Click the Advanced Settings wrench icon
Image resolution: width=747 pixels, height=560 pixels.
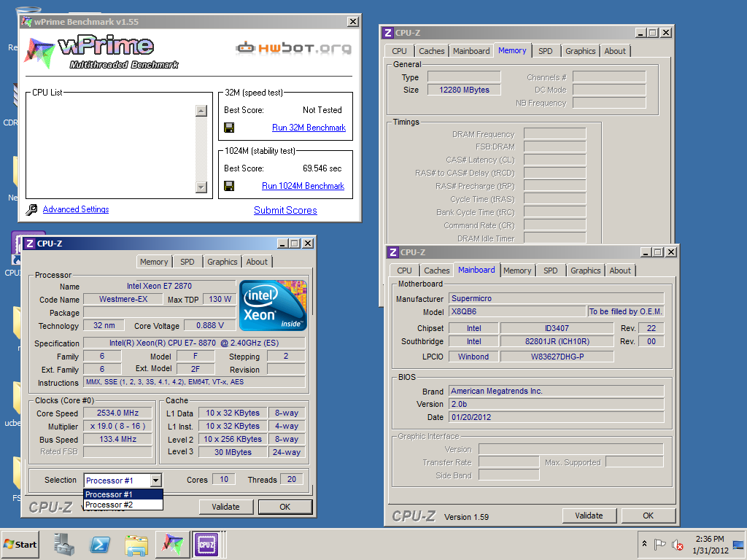[x=31, y=209]
